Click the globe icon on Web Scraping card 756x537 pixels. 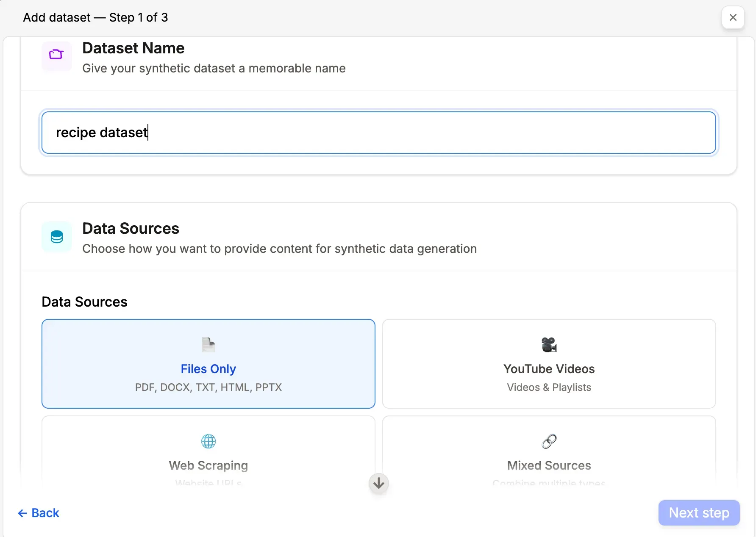click(x=208, y=441)
